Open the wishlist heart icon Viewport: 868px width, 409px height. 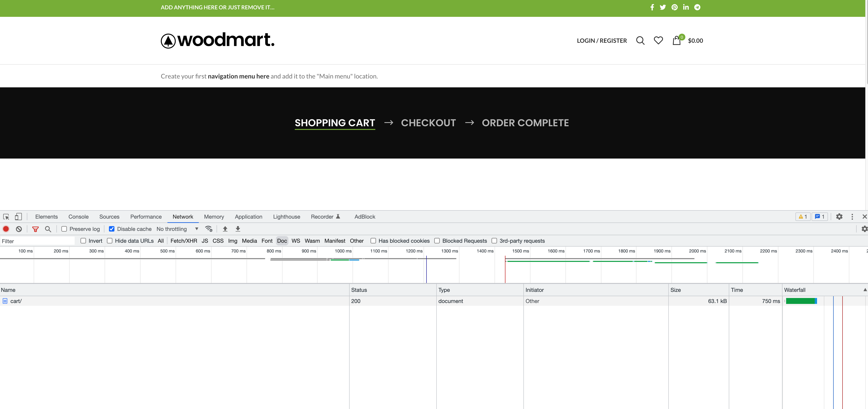(x=658, y=40)
